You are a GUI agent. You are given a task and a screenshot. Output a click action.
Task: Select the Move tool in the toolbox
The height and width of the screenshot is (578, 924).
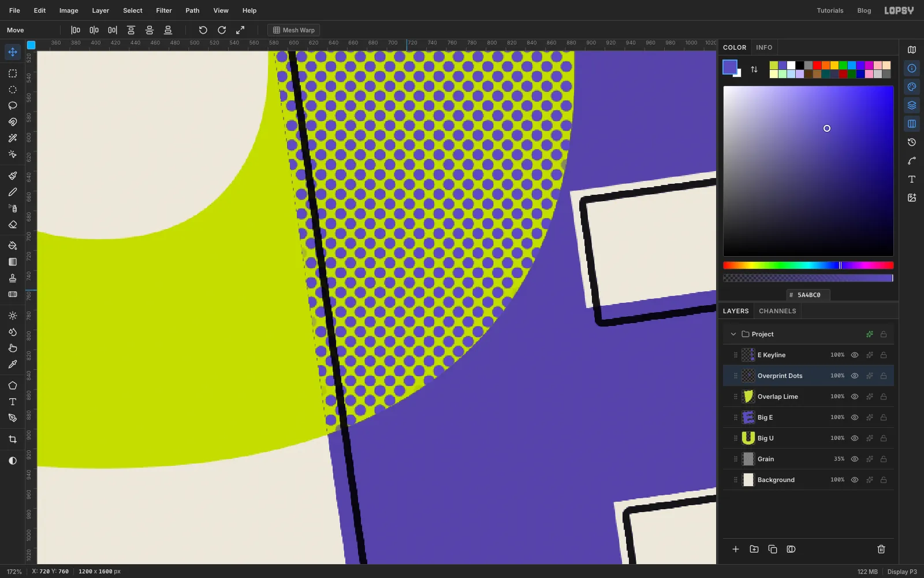point(13,52)
